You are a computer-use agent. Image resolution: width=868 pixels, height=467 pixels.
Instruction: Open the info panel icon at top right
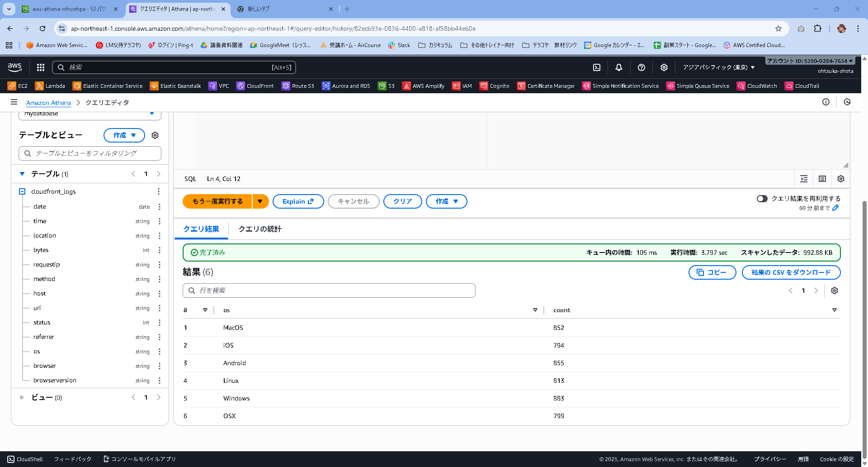pos(826,102)
